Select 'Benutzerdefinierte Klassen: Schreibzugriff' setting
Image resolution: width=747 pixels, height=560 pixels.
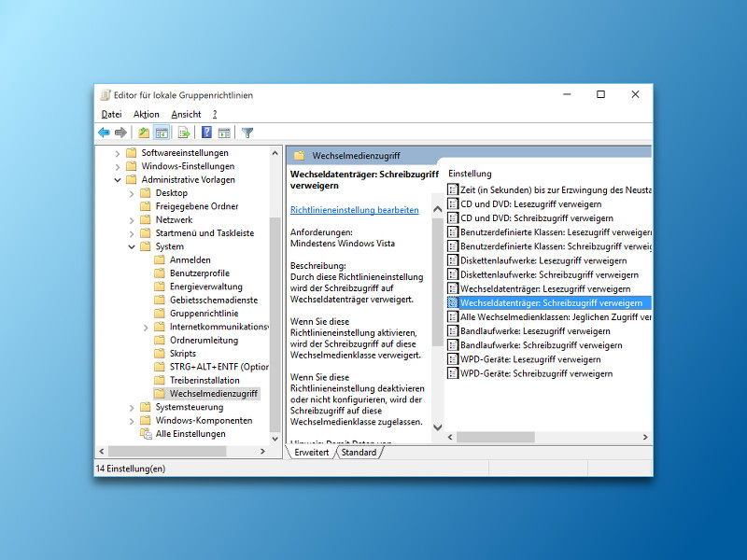tap(549, 246)
